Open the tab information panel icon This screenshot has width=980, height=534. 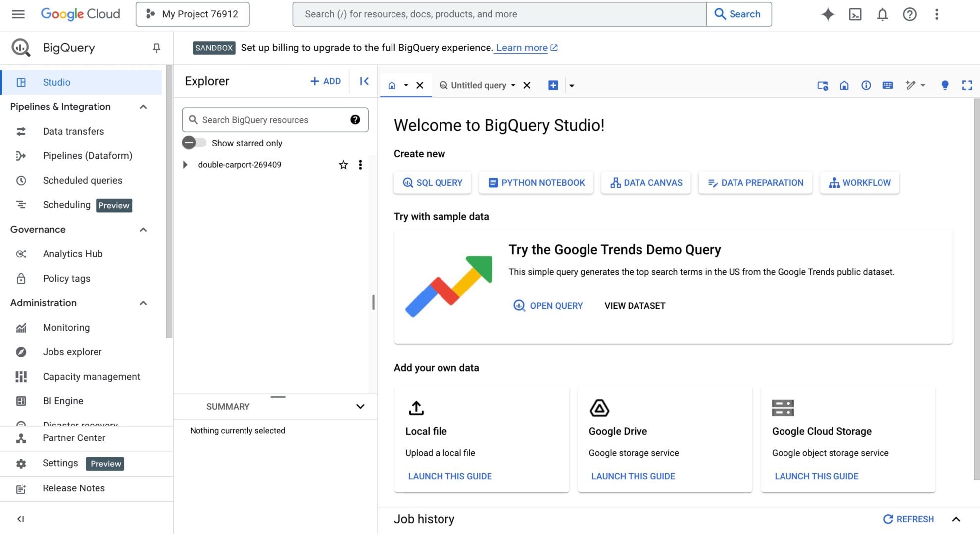(866, 85)
